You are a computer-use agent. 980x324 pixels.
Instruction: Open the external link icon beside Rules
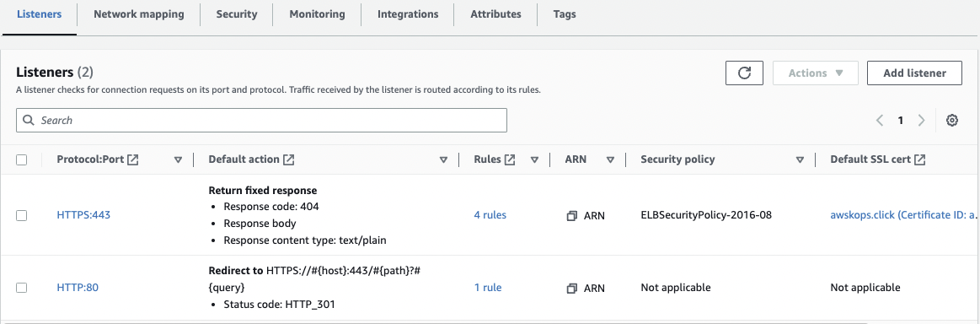click(x=510, y=159)
